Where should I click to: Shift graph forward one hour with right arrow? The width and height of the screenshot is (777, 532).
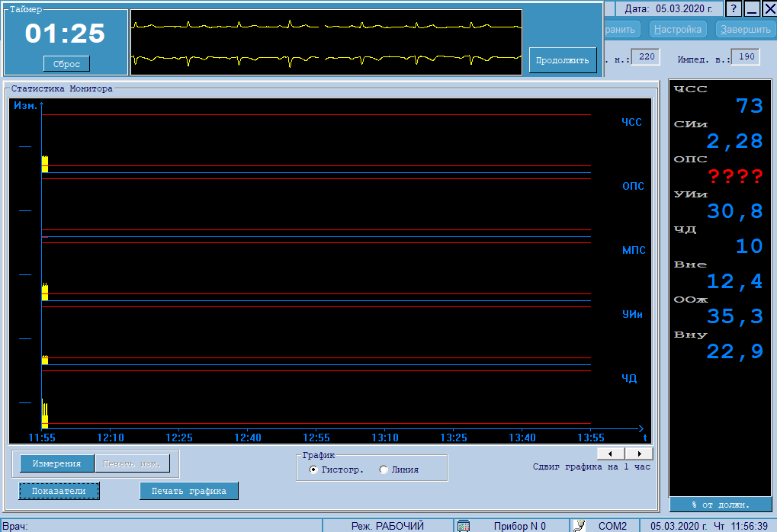[x=639, y=453]
